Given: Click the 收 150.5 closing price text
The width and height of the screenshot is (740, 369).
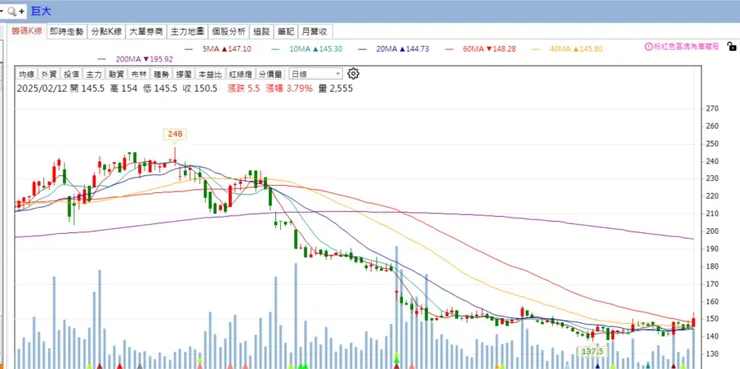Looking at the screenshot, I should (x=200, y=88).
